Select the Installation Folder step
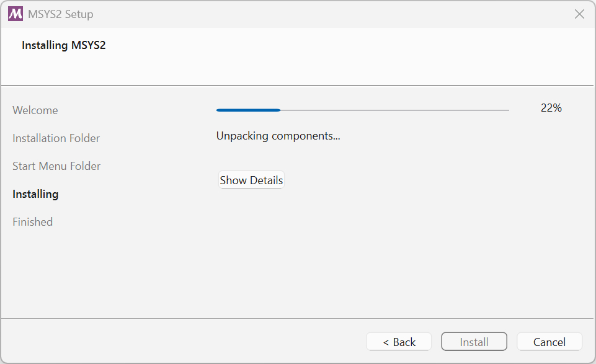This screenshot has height=364, width=596. [x=56, y=138]
